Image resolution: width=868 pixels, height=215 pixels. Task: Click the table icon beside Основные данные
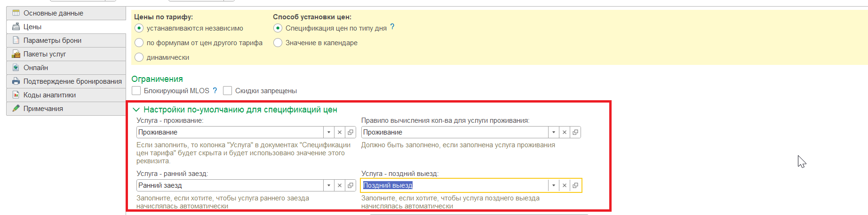16,13
